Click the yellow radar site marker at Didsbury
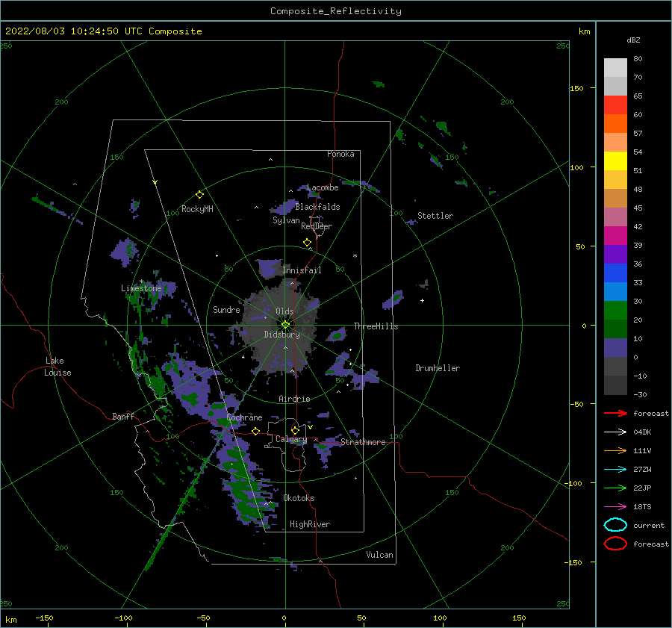This screenshot has height=628, width=672. pos(285,325)
